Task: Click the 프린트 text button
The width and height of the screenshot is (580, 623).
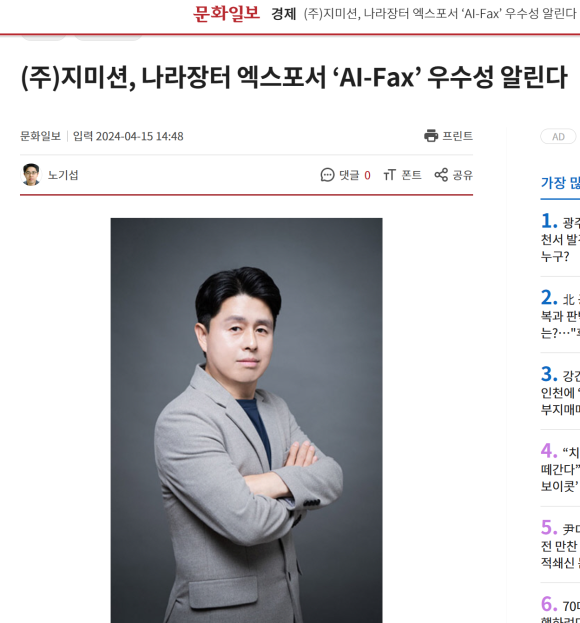Action: point(458,136)
